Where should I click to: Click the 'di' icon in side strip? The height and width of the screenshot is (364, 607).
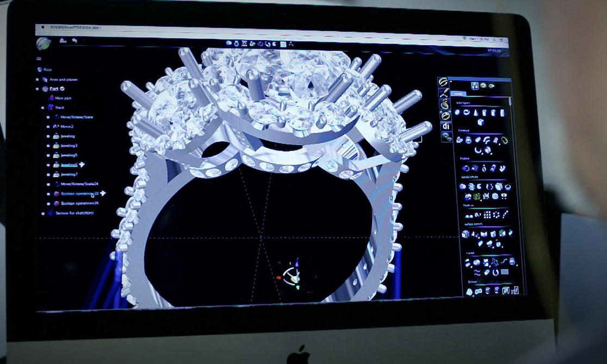[445, 126]
